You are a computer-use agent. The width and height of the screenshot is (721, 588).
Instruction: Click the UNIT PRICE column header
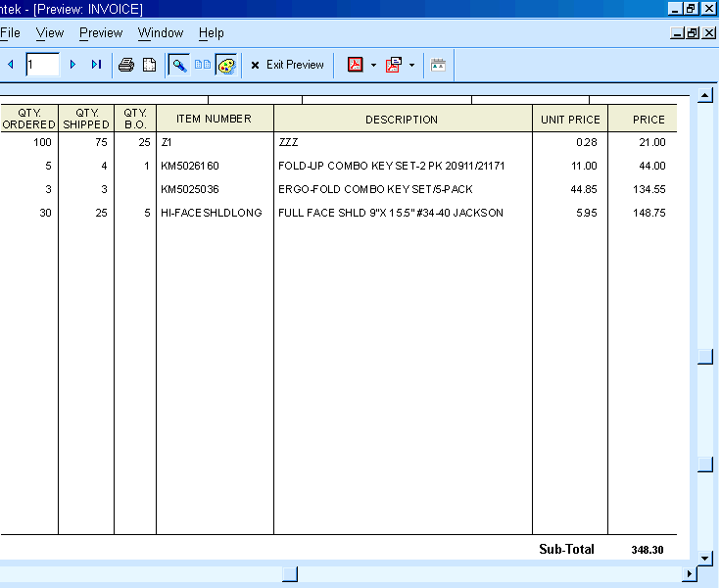570,120
